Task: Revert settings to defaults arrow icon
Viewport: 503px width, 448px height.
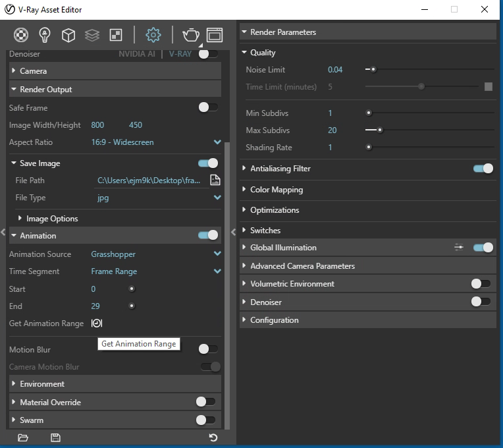Action: click(213, 437)
